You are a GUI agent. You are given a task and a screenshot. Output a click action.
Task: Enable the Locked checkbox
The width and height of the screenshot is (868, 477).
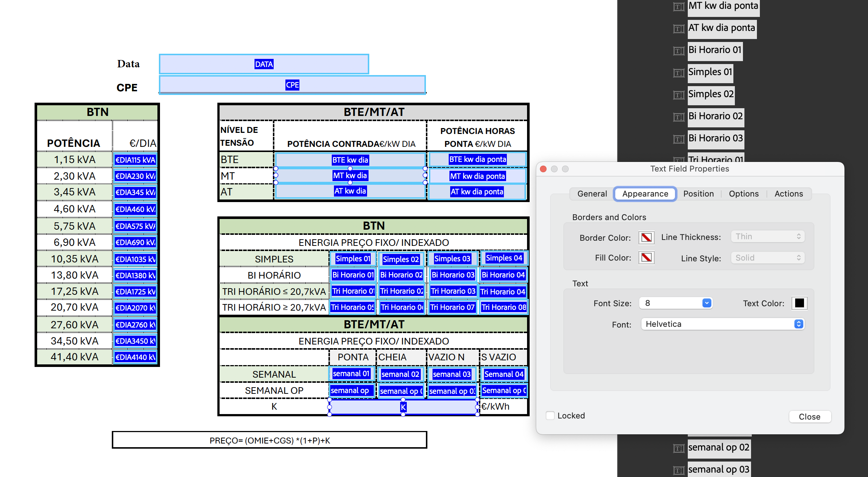550,416
